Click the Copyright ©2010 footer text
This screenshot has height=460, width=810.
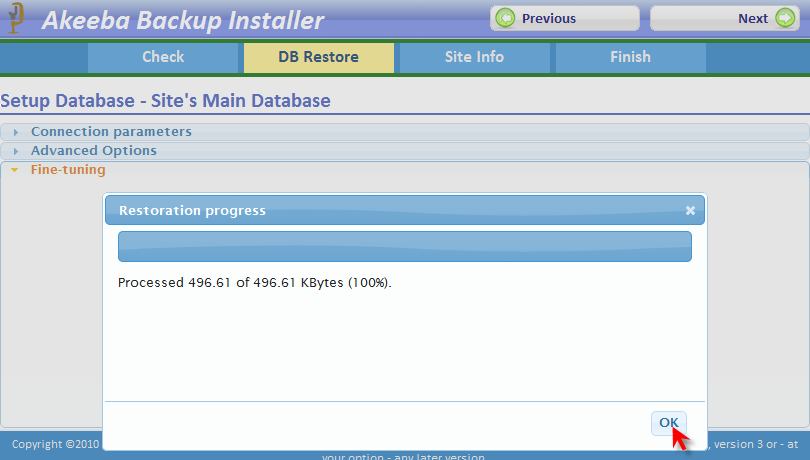(55, 444)
